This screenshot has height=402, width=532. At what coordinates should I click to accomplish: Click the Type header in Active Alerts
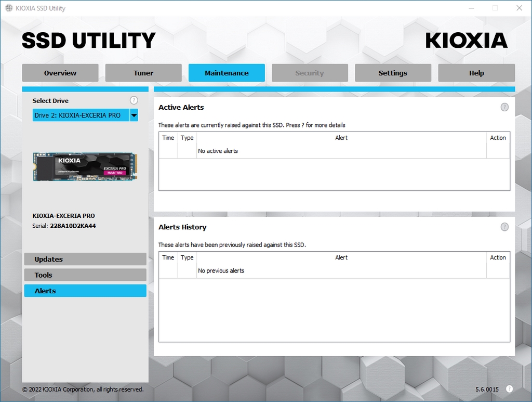(x=187, y=138)
